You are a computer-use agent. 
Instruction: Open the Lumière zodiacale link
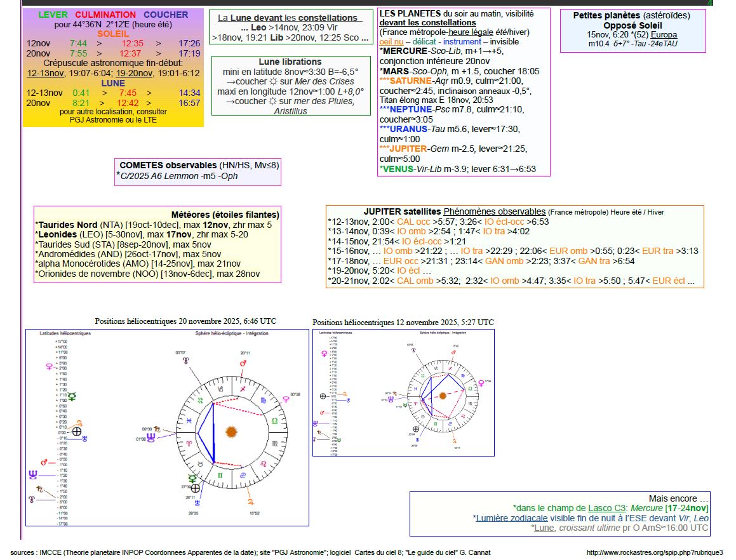point(509,518)
